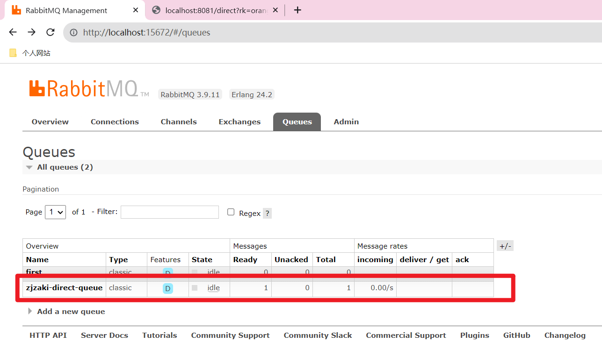The image size is (602, 364).
Task: Click the Erlang 24.2 version label
Action: 252,94
